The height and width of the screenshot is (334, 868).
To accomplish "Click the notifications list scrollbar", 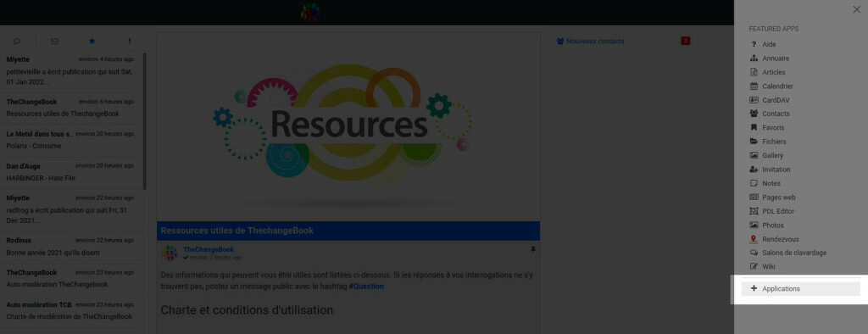I will coord(145,120).
